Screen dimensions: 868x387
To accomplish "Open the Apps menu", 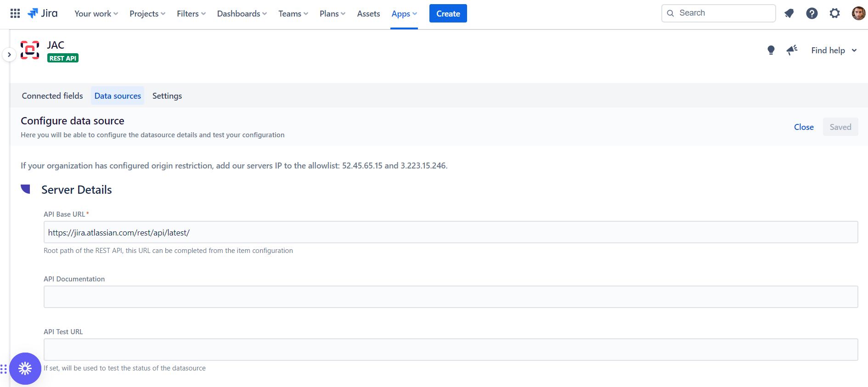I will click(404, 14).
